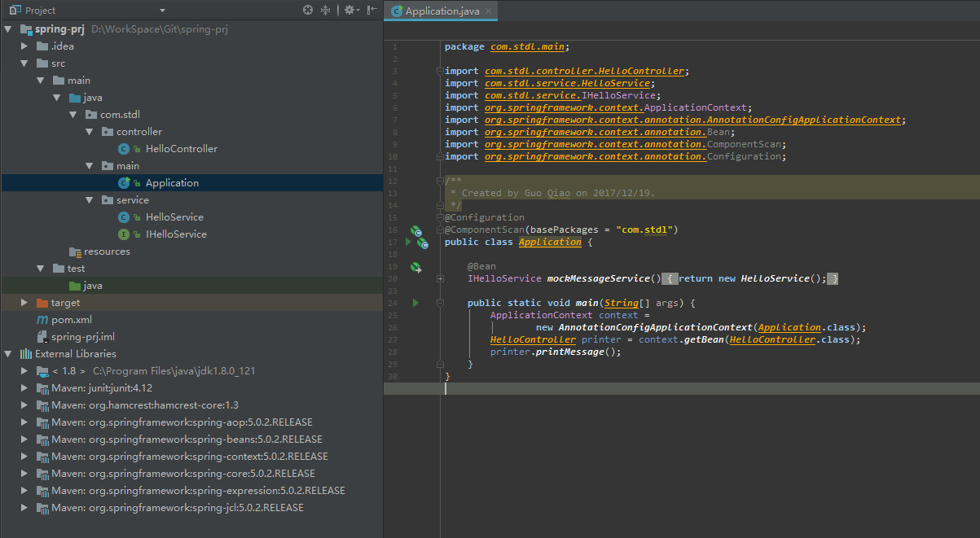Click the package com.stdl.main declaration

[508, 46]
